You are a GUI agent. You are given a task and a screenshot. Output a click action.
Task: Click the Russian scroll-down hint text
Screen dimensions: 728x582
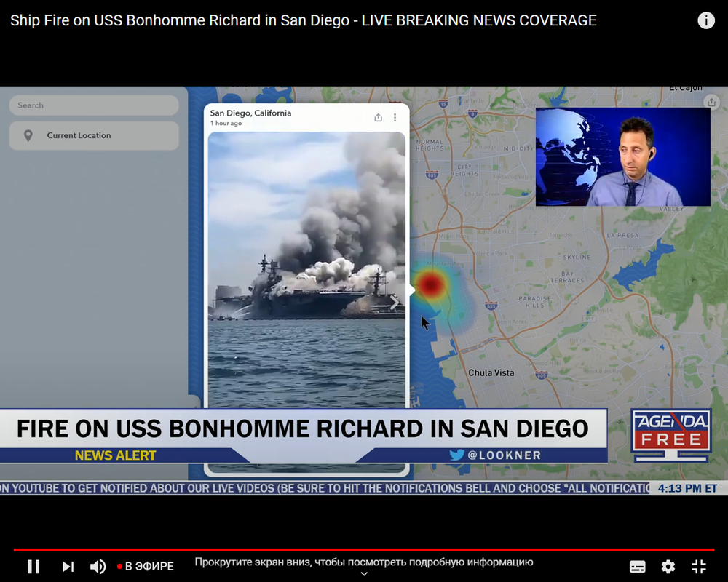coord(363,562)
